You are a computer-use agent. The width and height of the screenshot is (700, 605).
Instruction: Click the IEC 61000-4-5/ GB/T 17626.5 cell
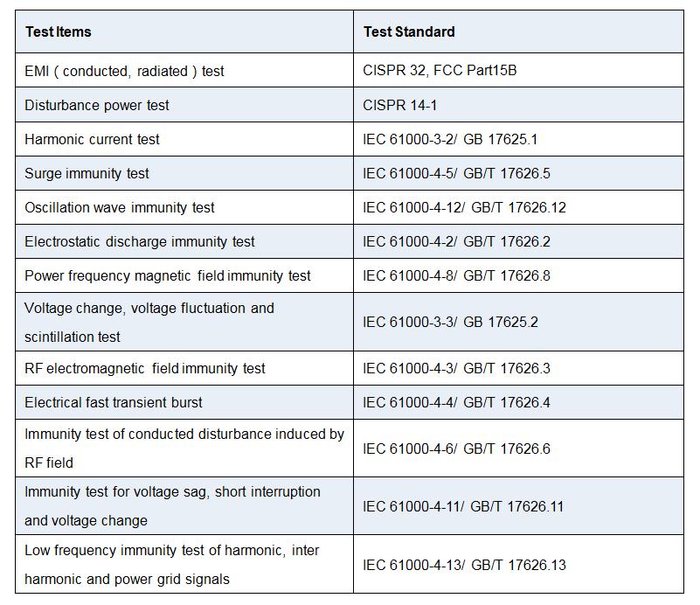coord(456,173)
